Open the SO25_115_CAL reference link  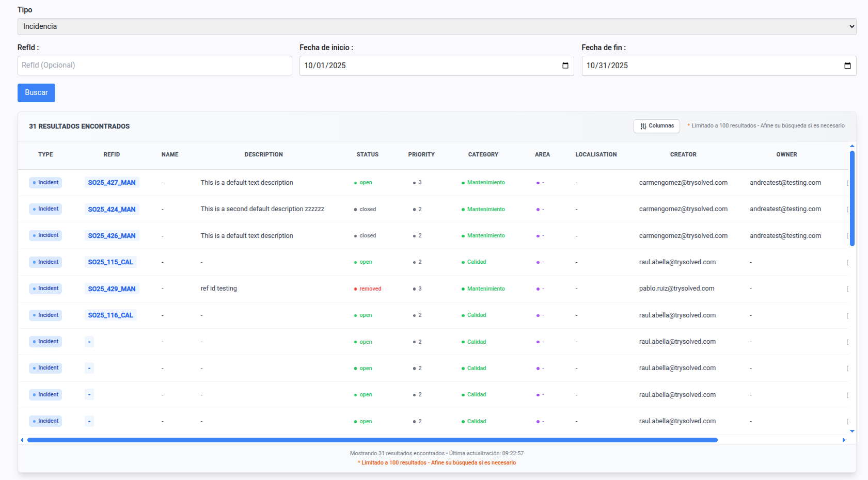[x=111, y=262]
